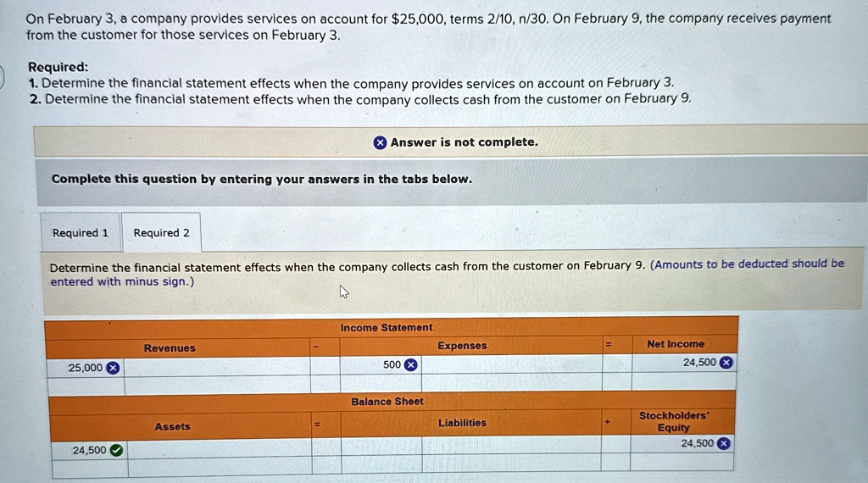Viewport: 868px width, 483px height.
Task: Select the Stockholders' Equity field showing 24,500
Action: (682, 444)
